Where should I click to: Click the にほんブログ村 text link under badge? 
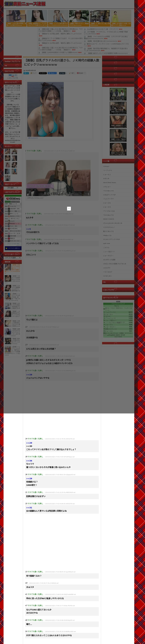coord(13,78)
